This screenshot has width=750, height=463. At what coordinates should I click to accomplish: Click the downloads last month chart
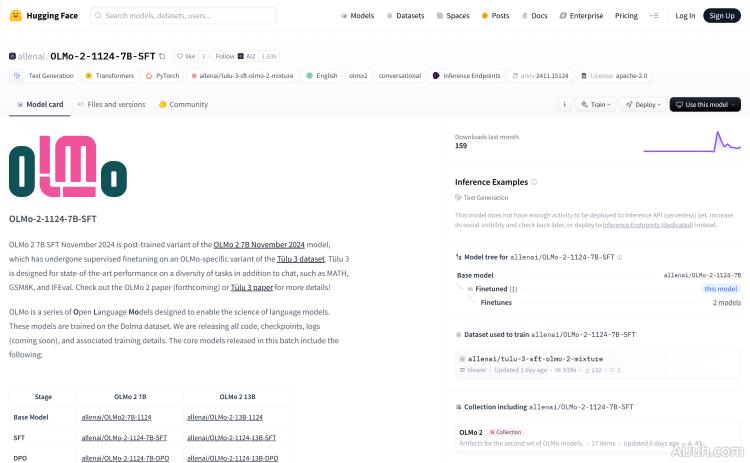(x=692, y=141)
